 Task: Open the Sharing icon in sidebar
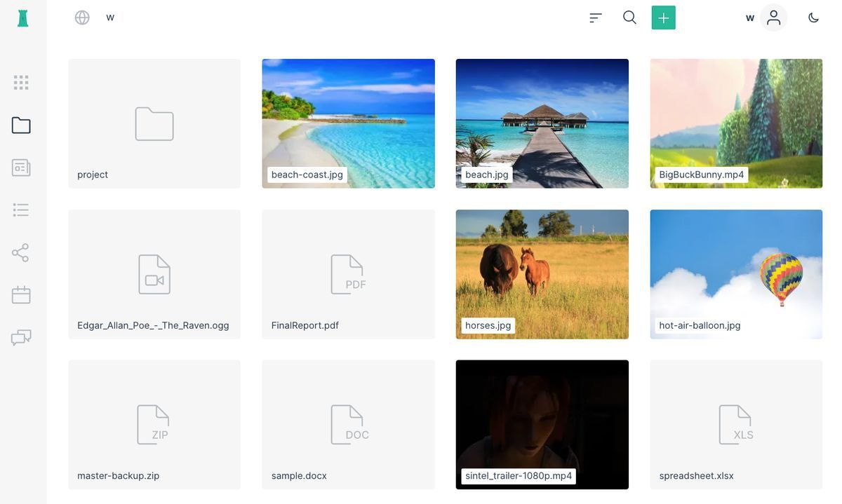click(21, 253)
